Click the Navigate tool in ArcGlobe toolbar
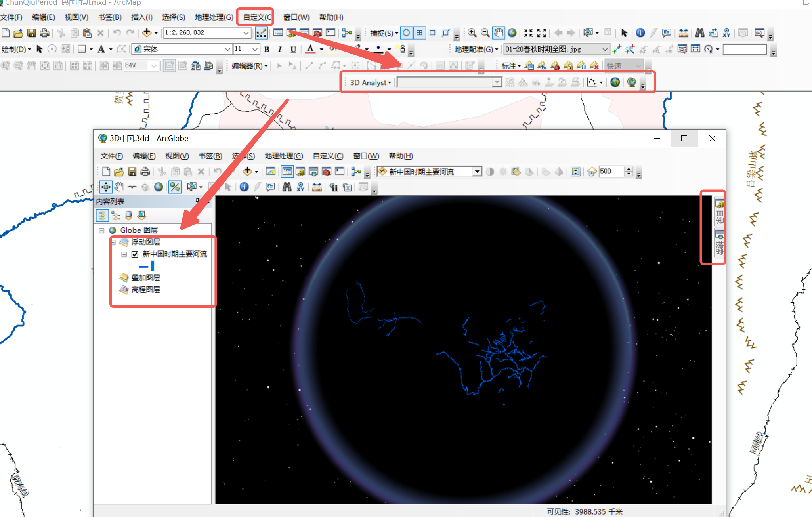The image size is (812, 517). pos(106,187)
